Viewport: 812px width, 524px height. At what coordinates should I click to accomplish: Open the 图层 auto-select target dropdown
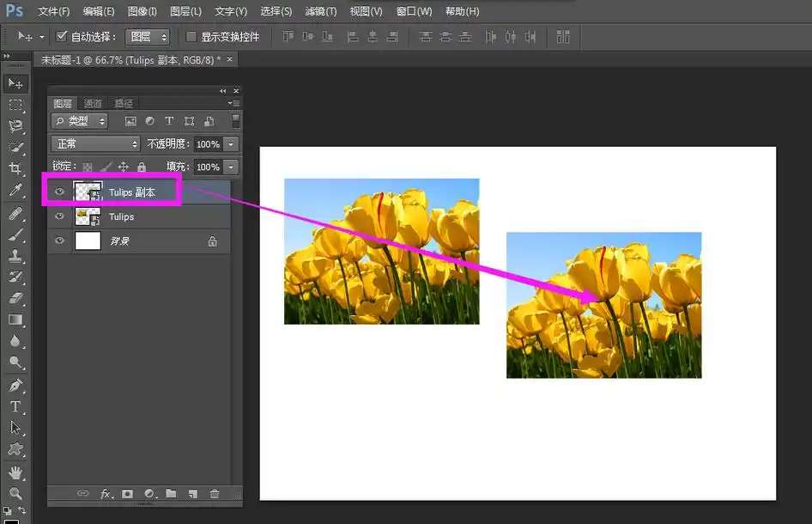[148, 37]
